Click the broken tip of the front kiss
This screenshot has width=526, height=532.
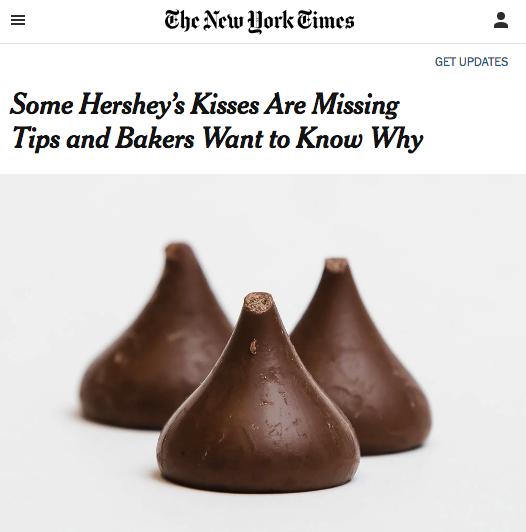[259, 303]
